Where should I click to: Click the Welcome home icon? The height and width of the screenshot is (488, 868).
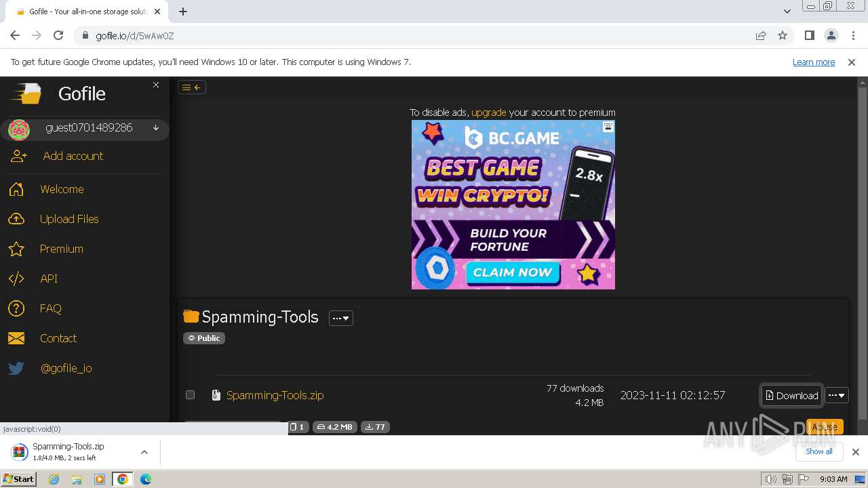pyautogui.click(x=16, y=189)
